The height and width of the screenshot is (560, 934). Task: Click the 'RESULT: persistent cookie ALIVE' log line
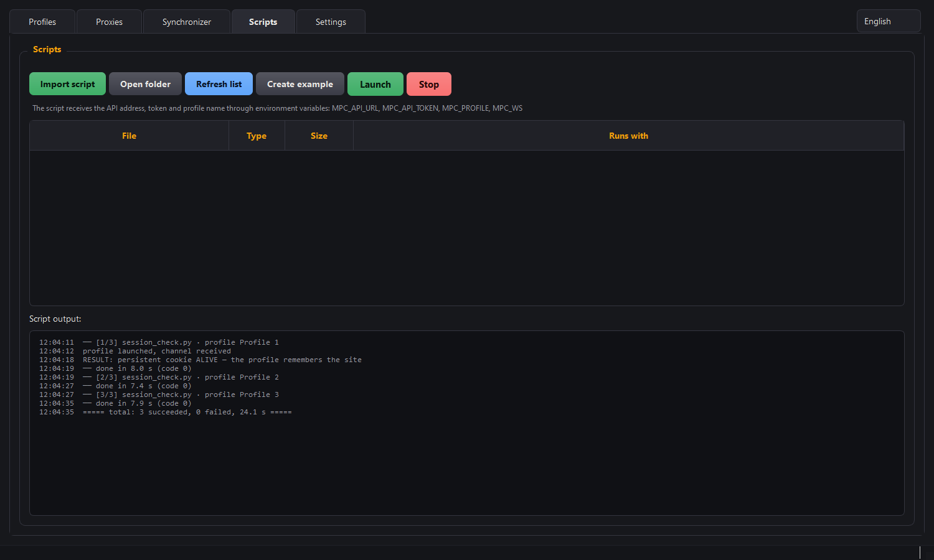(x=200, y=360)
